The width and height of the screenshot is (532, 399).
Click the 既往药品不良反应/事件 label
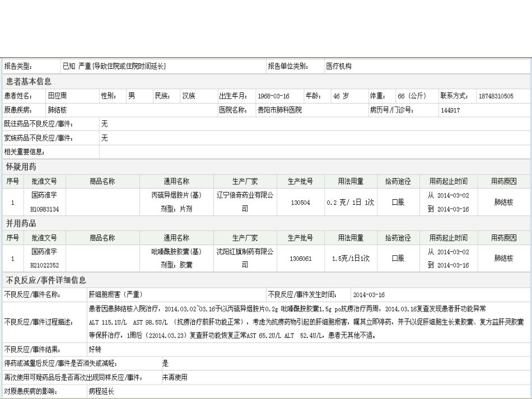point(39,124)
